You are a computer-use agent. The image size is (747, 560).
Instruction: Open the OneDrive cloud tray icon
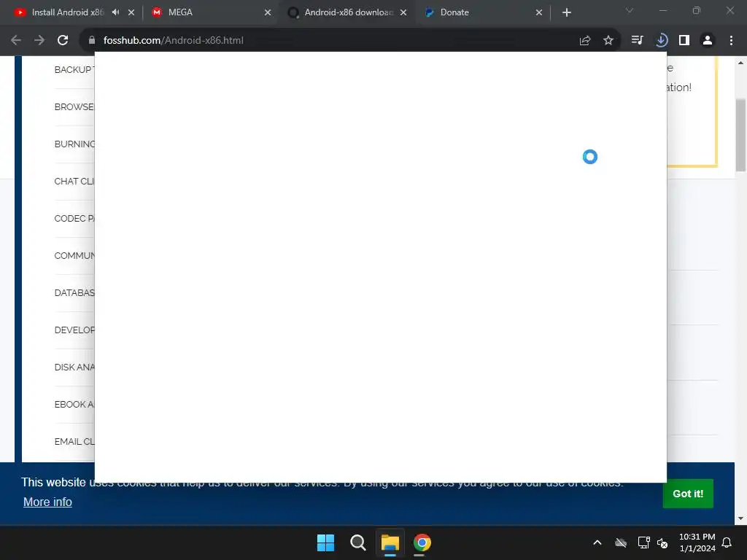pyautogui.click(x=621, y=542)
